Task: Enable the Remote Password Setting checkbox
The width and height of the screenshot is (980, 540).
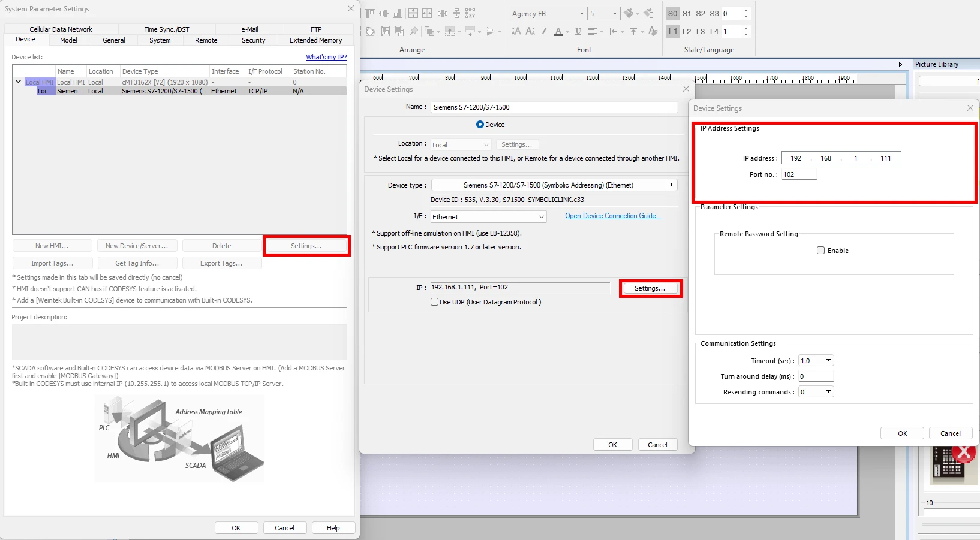Action: click(x=820, y=251)
